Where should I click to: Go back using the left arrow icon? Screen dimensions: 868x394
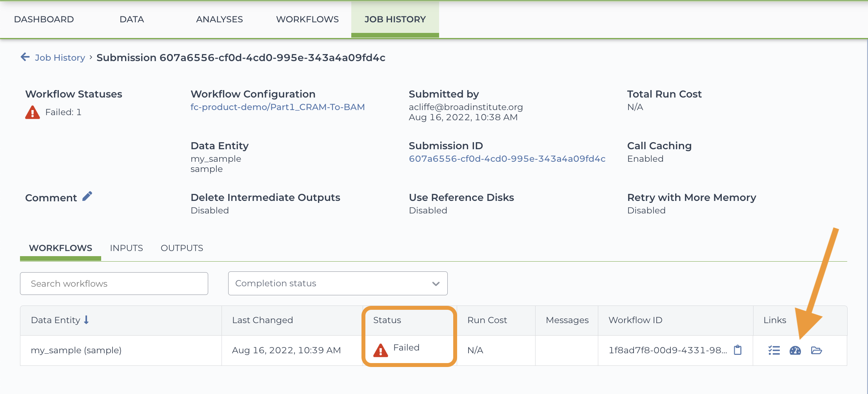(x=25, y=57)
